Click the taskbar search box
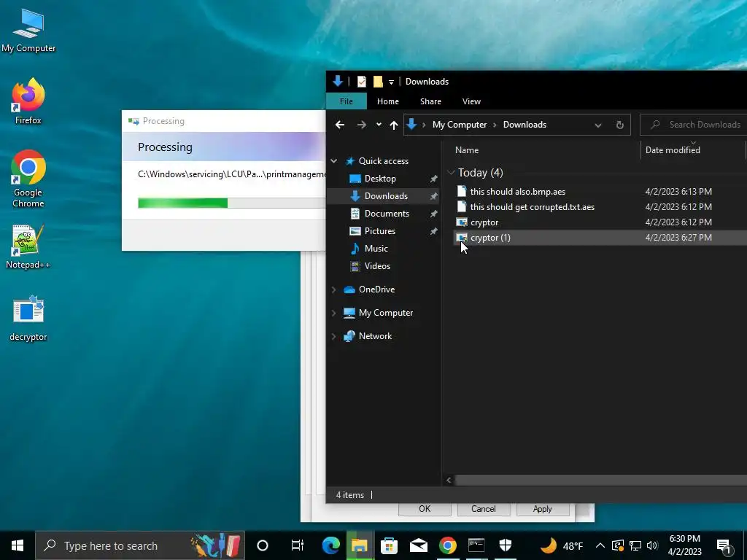 pyautogui.click(x=140, y=545)
